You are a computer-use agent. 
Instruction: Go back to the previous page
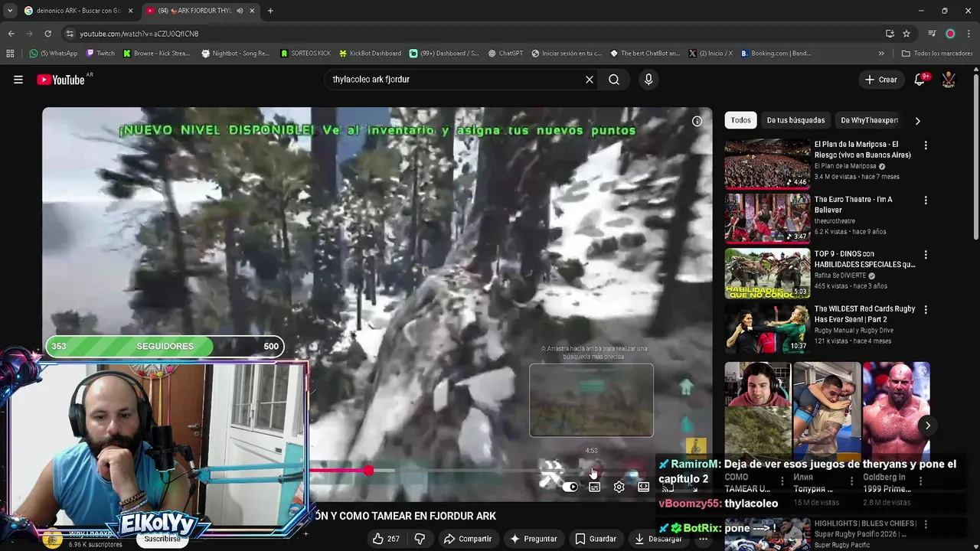(11, 34)
